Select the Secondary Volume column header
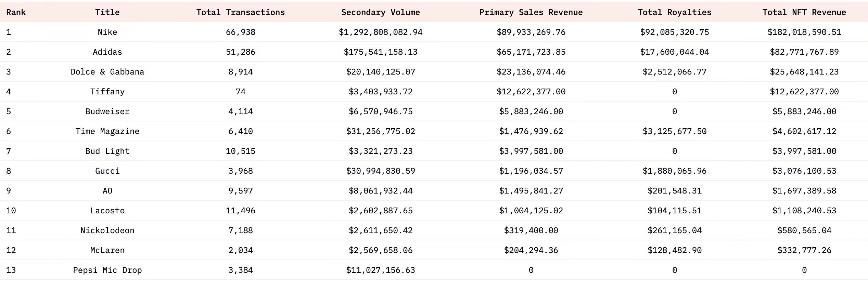The height and width of the screenshot is (292, 868). point(380,12)
